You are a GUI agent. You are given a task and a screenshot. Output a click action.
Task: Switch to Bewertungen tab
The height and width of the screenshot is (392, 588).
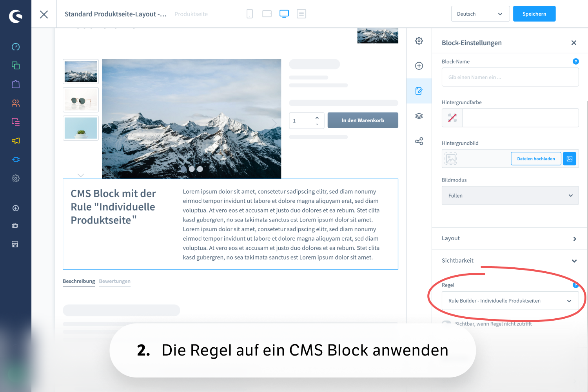click(115, 281)
